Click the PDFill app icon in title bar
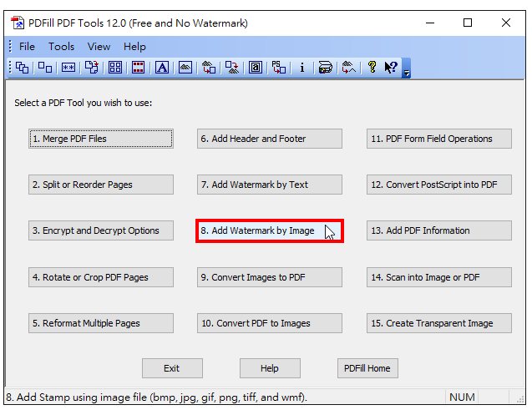The image size is (532, 410). point(18,23)
